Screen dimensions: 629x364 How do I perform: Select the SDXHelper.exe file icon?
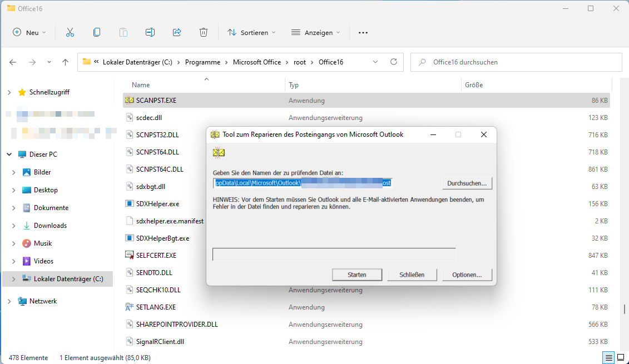coord(129,203)
